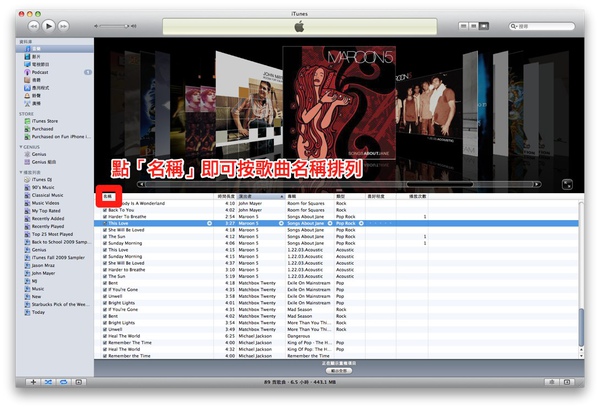Screen dimensions: 600x409
Task: Uncheck Sunday Morning lasting 4:06
Action: pos(105,243)
